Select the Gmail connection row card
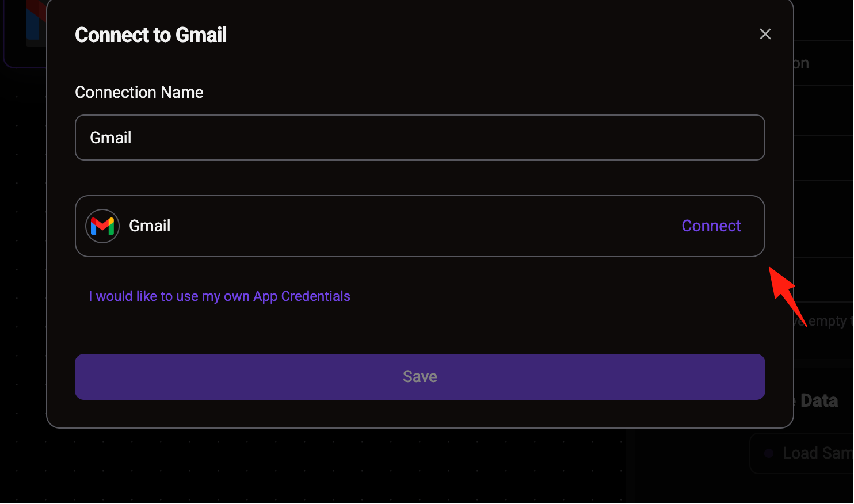This screenshot has width=854, height=504. (420, 226)
